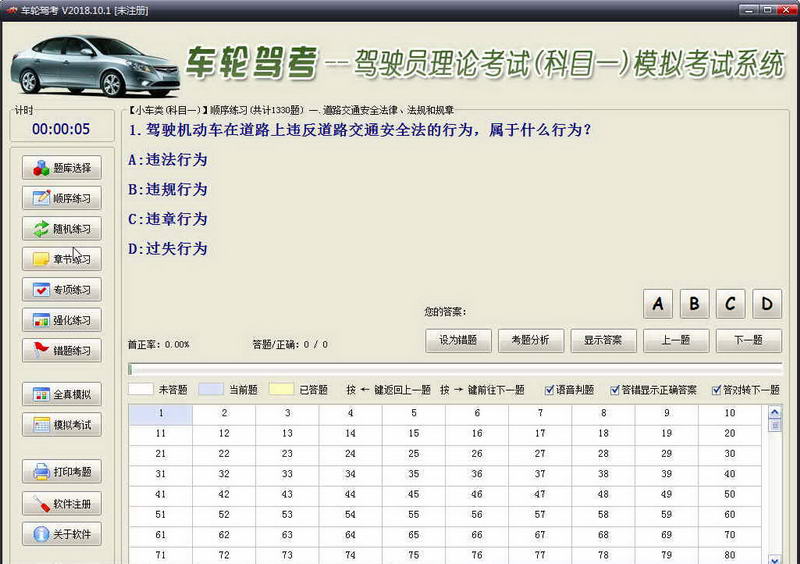Screen dimensions: 800x564
Task: Jump to question 13 in grid
Action: point(287,433)
